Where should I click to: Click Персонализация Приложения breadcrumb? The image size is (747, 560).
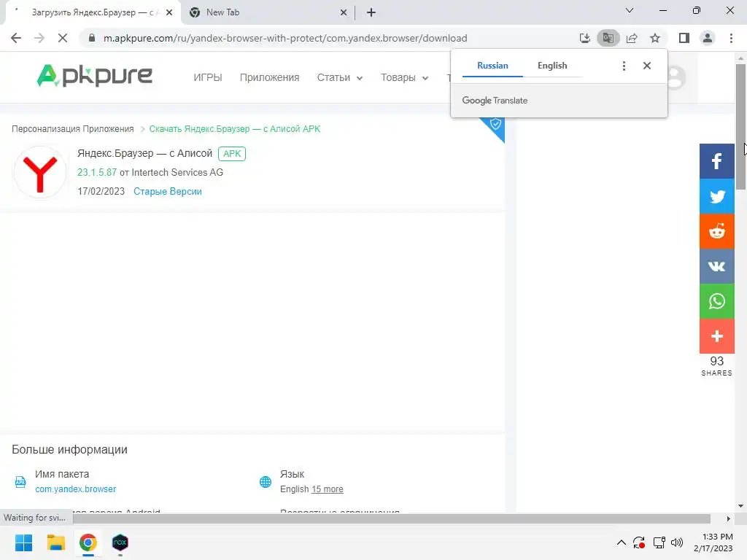(x=72, y=129)
